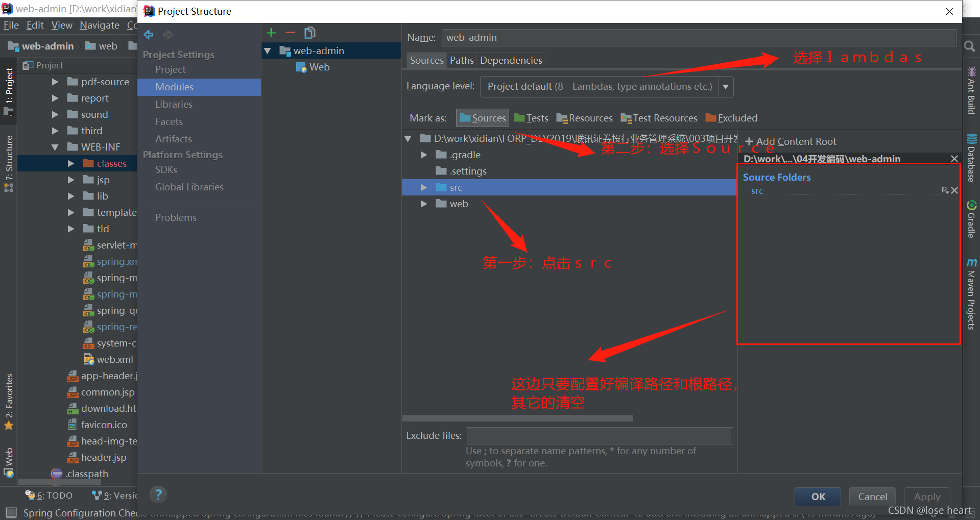
Task: Open the Ant Build tool window
Action: (971, 90)
